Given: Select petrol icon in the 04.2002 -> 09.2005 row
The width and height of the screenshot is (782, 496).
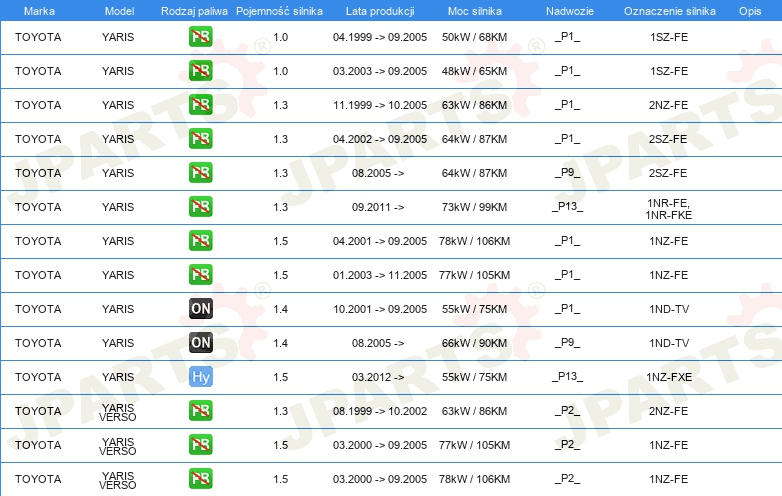Looking at the screenshot, I should (200, 139).
